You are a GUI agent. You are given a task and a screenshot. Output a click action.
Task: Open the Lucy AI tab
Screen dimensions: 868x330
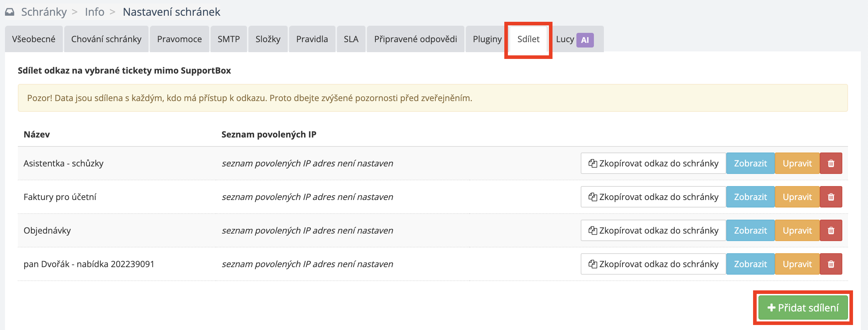[575, 39]
